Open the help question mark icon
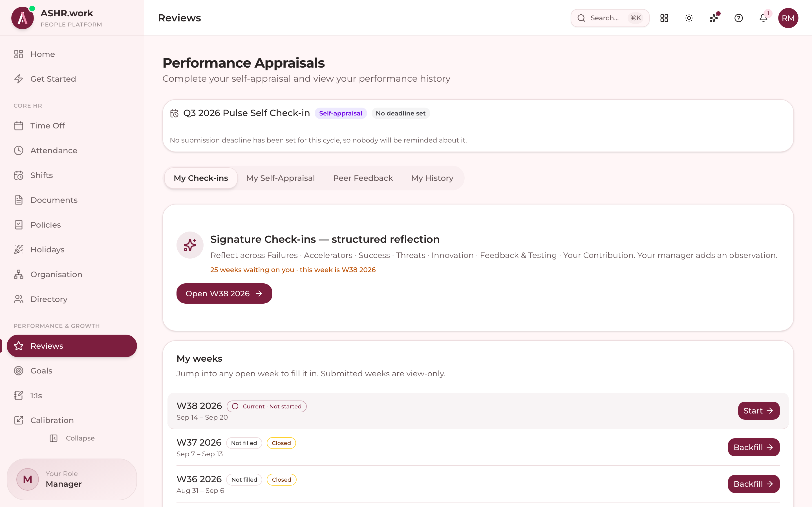Viewport: 812px width, 507px height. click(738, 18)
